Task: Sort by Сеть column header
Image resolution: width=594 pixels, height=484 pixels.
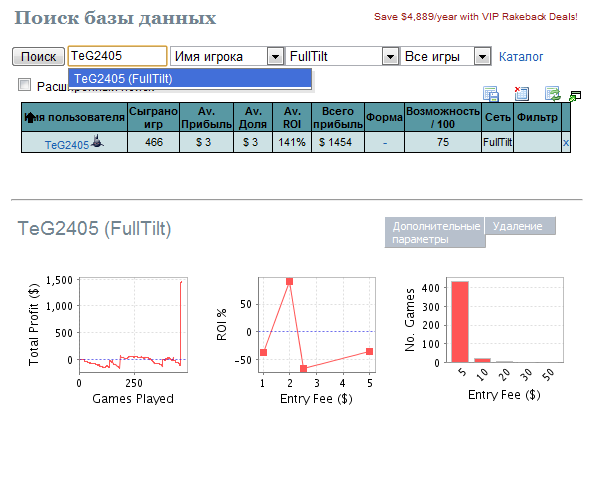Action: (x=497, y=117)
